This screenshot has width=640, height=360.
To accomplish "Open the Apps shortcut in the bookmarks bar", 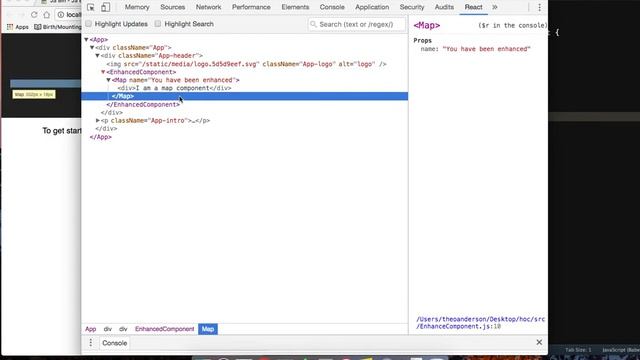I will (x=18, y=27).
